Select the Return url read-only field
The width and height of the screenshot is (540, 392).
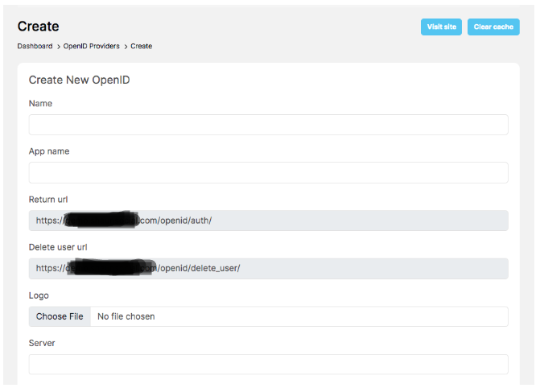point(268,221)
